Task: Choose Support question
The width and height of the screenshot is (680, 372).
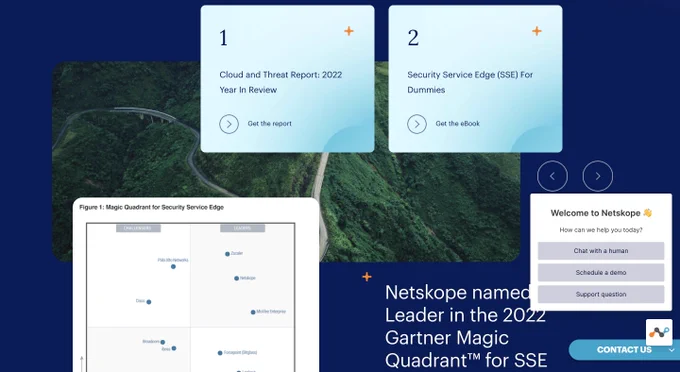Action: (x=601, y=294)
